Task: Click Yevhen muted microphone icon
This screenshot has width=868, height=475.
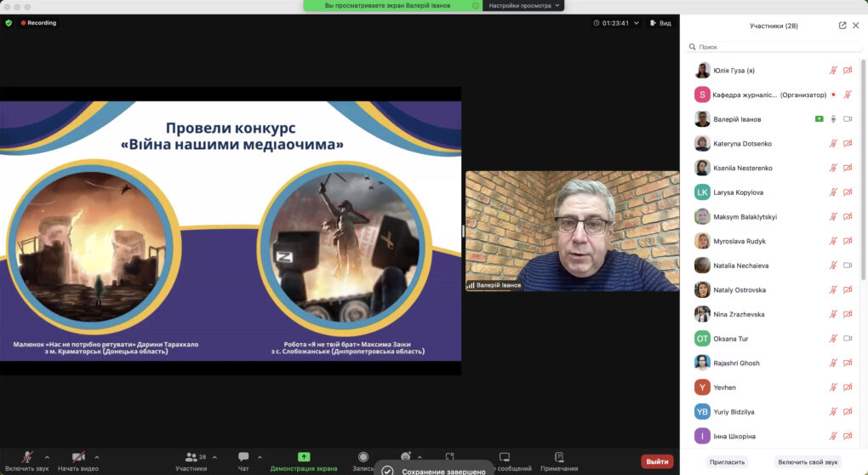Action: pos(833,387)
